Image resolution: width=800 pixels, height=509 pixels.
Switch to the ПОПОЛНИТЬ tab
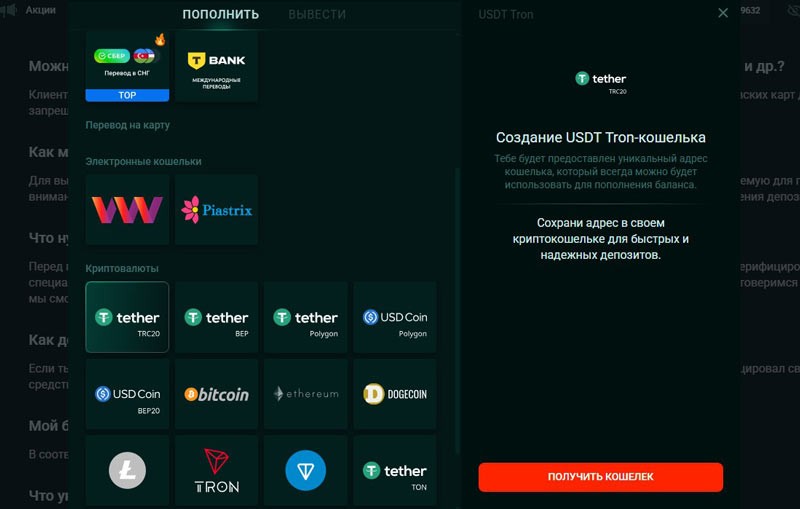(x=220, y=14)
